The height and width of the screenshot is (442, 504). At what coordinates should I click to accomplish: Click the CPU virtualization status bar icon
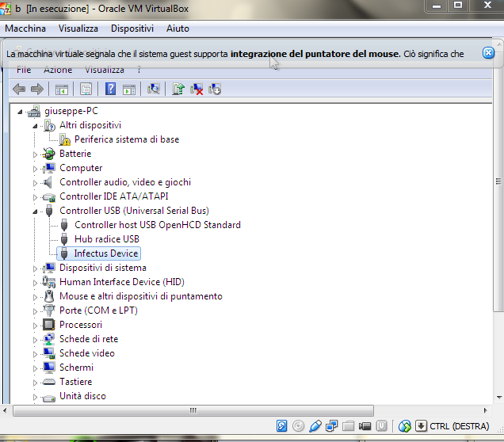point(381,426)
